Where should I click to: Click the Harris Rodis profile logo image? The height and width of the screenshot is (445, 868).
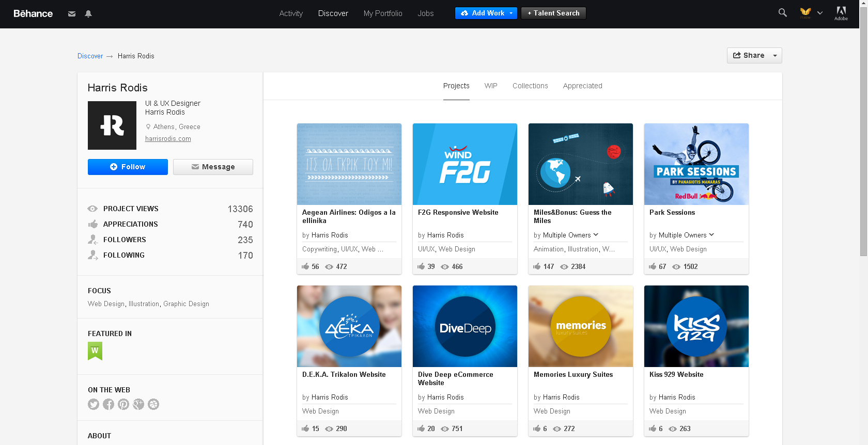point(112,125)
